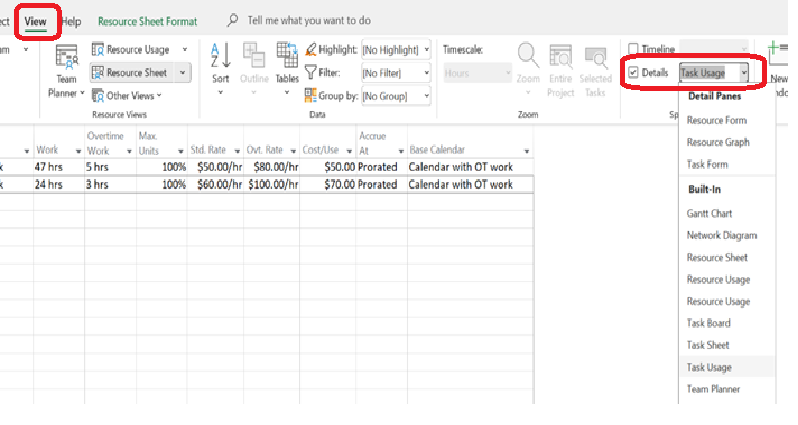This screenshot has height=425, width=798.
Task: Click the Outline icon
Action: pos(253,55)
